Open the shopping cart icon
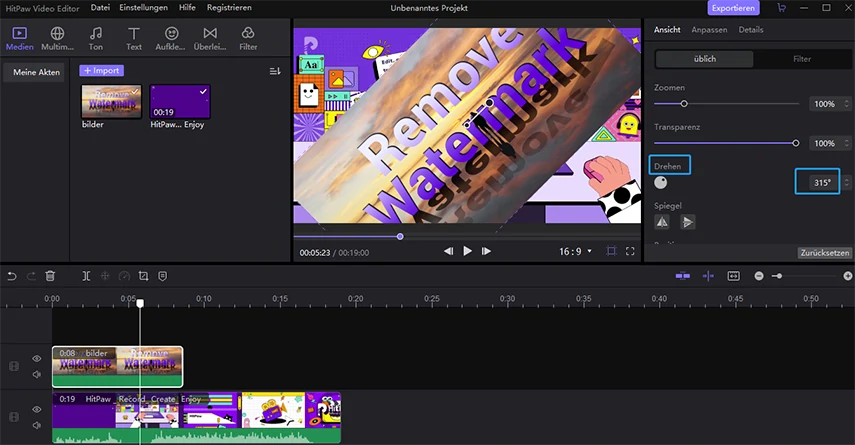This screenshot has height=445, width=855. 781,8
